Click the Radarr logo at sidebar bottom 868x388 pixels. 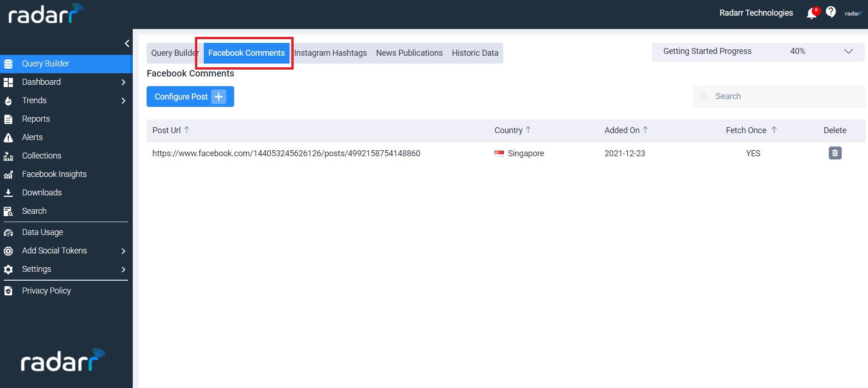(63, 361)
